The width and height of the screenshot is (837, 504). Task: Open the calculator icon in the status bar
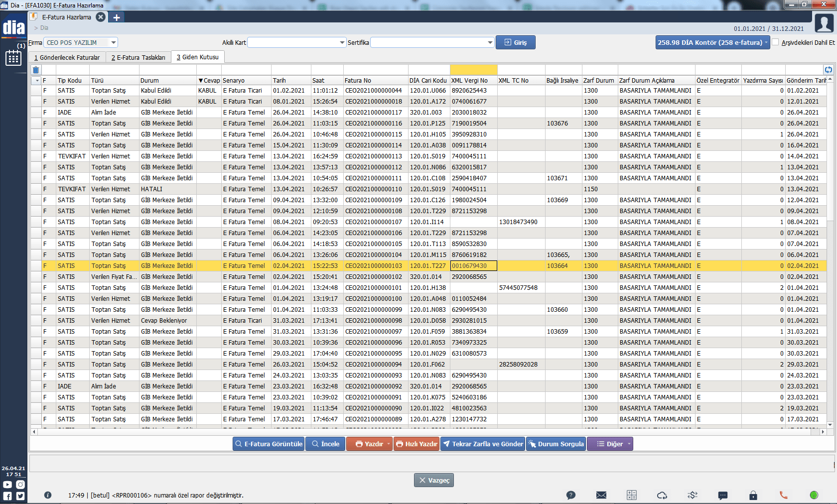(632, 495)
